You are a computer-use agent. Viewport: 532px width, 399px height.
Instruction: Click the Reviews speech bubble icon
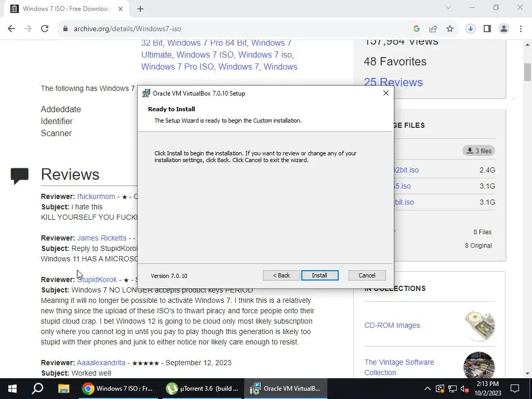point(20,176)
